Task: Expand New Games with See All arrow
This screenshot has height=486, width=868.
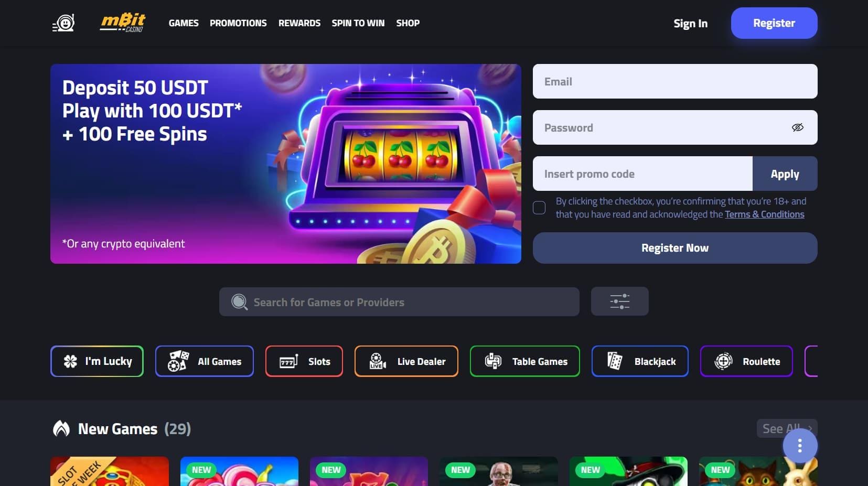Action: (787, 428)
